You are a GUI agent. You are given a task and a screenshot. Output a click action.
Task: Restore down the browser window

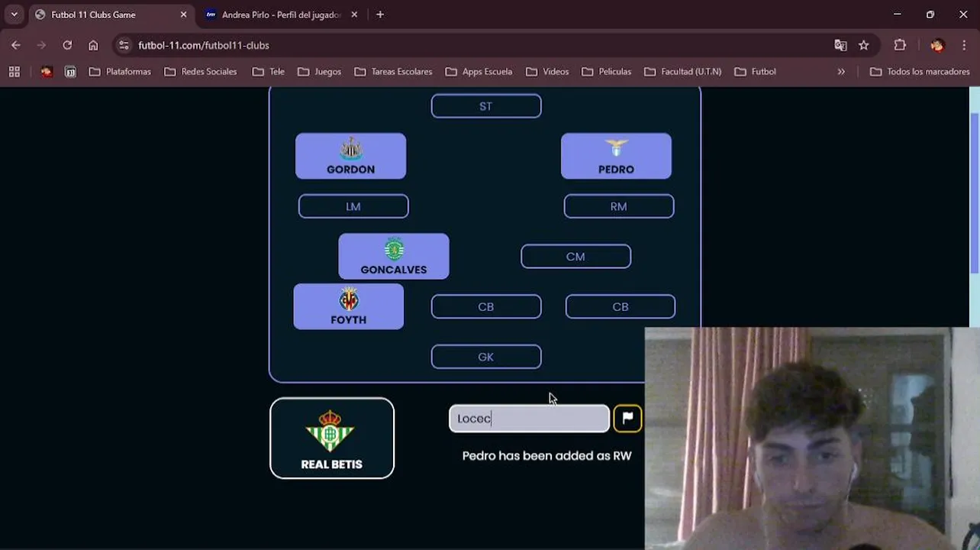pos(930,15)
